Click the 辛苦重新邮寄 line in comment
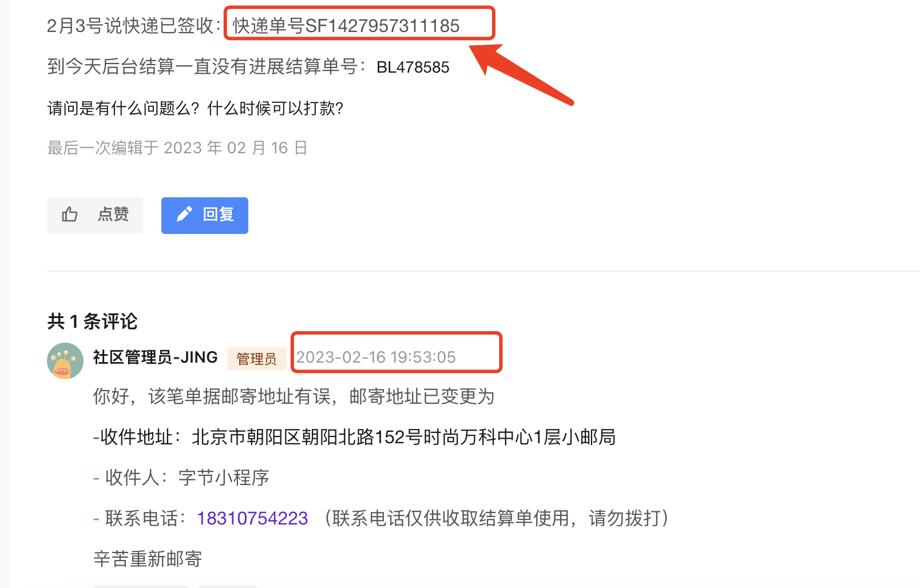The image size is (920, 588). coord(148,559)
